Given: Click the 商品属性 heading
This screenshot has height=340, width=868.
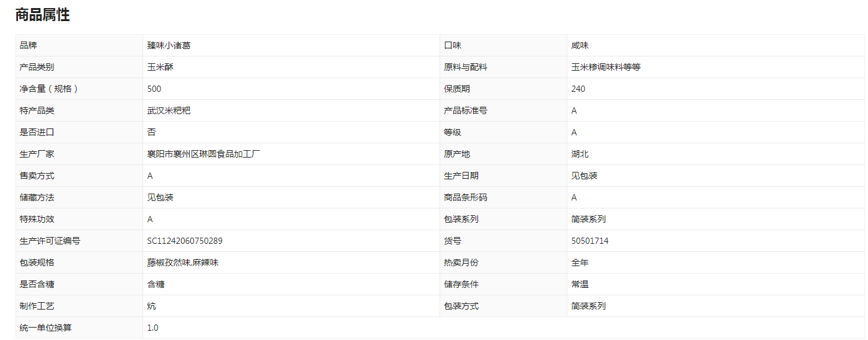Looking at the screenshot, I should pos(43,16).
